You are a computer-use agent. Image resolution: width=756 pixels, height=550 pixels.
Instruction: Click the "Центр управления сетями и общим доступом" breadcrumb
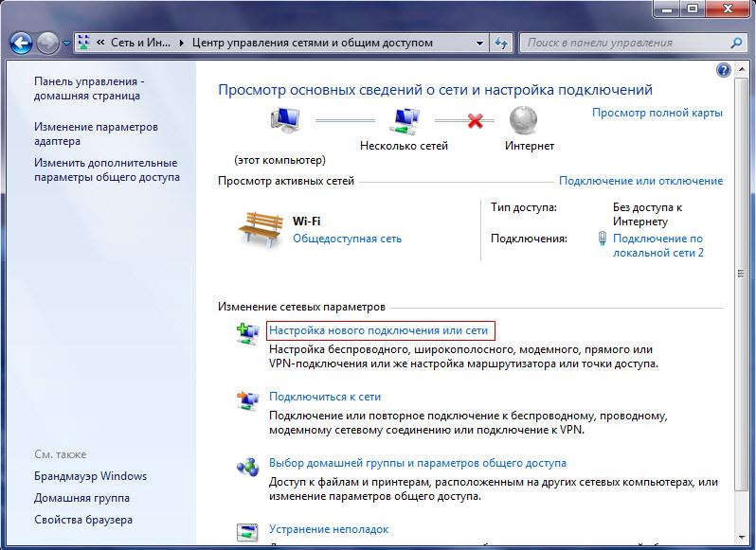pos(312,43)
